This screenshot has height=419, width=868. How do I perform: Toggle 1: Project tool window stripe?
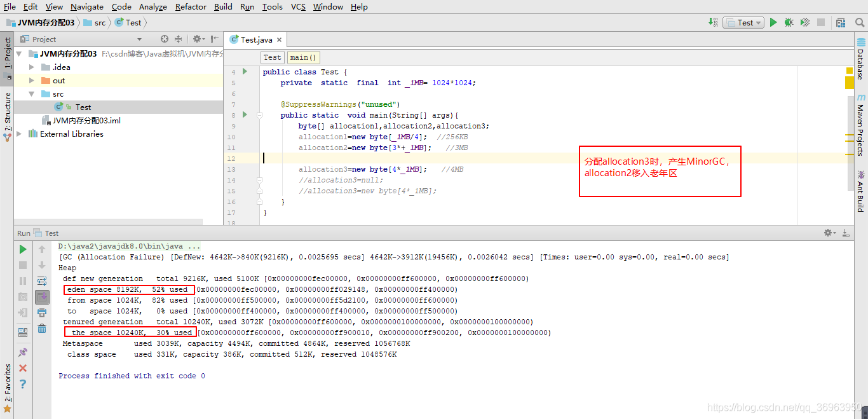click(7, 58)
